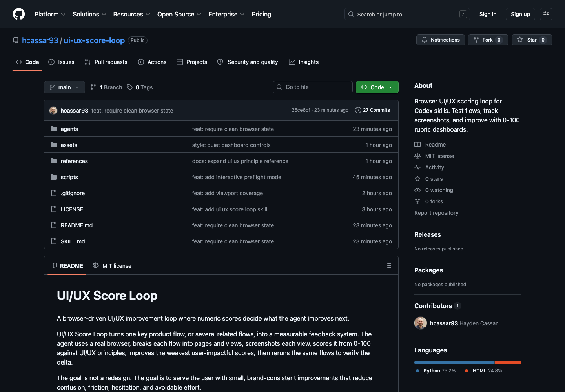Star the repository with Star button
The height and width of the screenshot is (392, 565).
point(532,40)
